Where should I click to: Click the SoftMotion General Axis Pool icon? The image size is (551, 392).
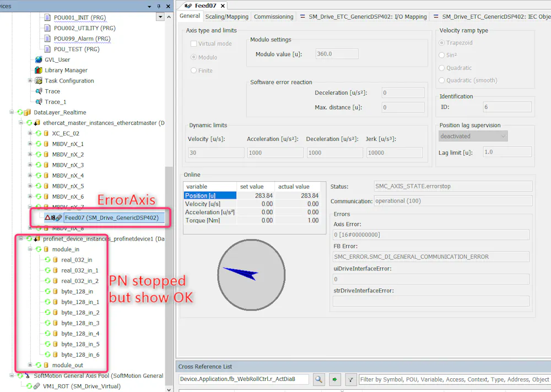(27, 375)
